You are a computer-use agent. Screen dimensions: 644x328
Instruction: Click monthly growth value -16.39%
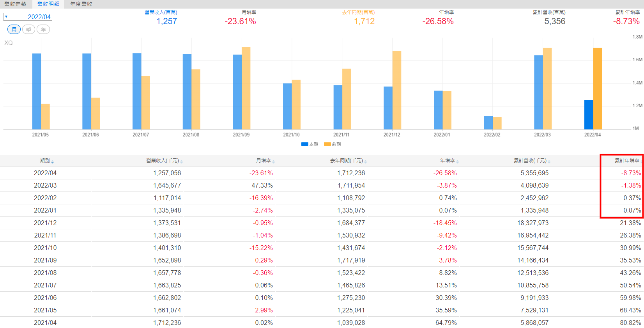click(x=261, y=198)
